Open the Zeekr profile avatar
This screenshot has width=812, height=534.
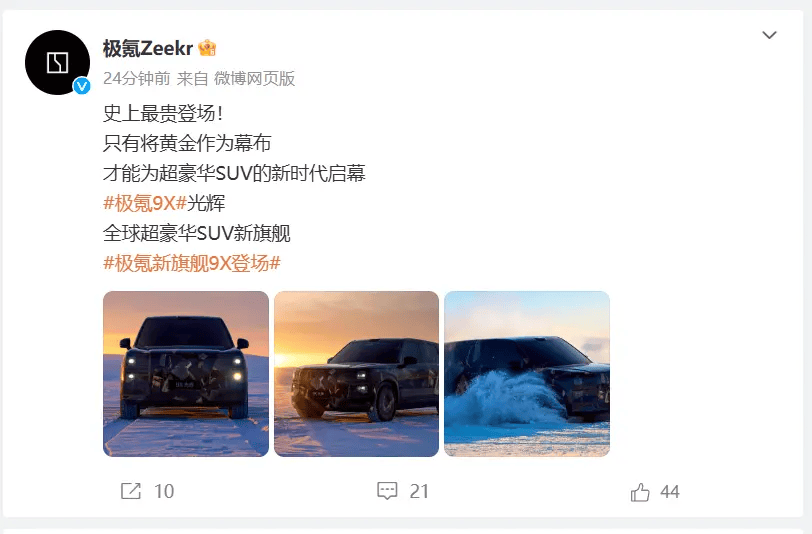click(x=57, y=62)
